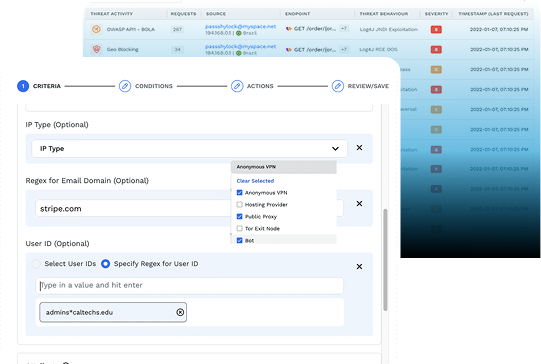The width and height of the screenshot is (541, 364).
Task: Open the Conditions step pencil icon
Action: tap(125, 86)
